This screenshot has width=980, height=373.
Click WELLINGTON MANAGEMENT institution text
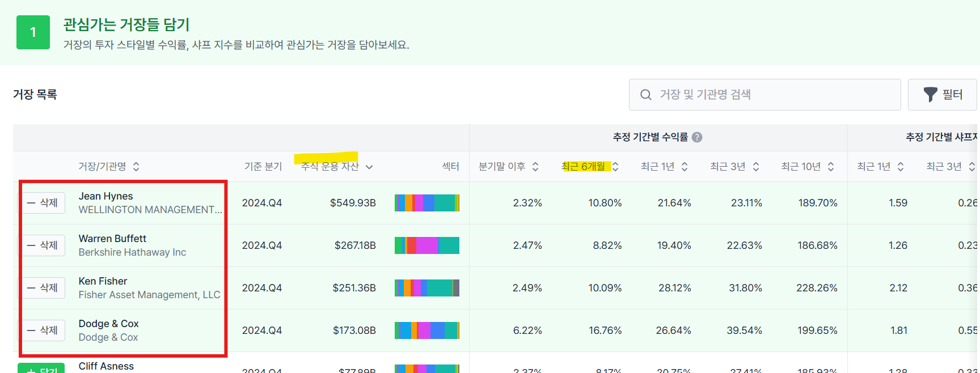[x=150, y=210]
